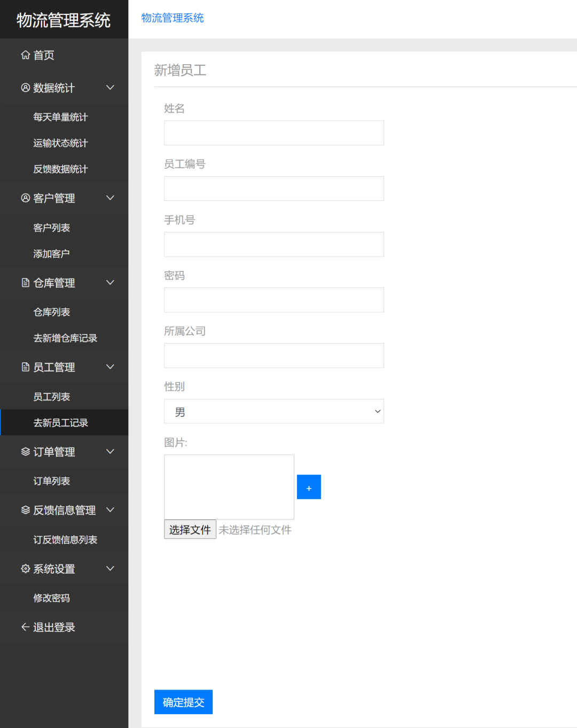Collapse the 客户管理 chevron
577x728 pixels.
[110, 198]
